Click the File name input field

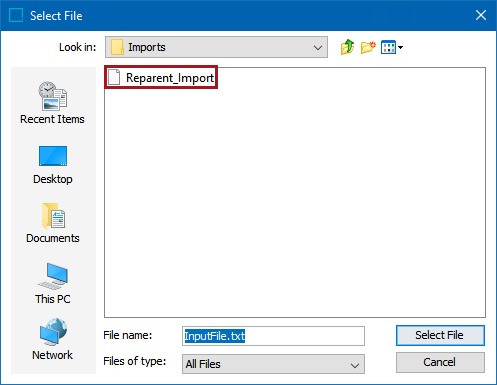click(x=273, y=336)
